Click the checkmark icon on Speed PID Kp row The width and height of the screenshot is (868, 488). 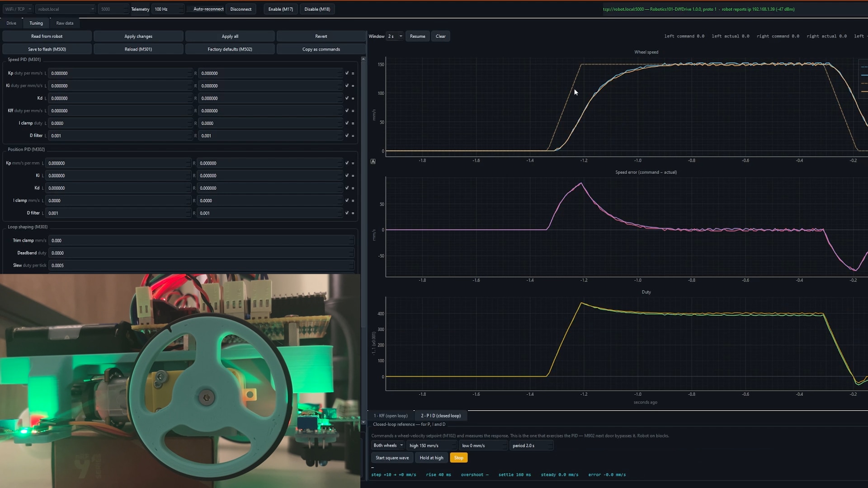(347, 73)
